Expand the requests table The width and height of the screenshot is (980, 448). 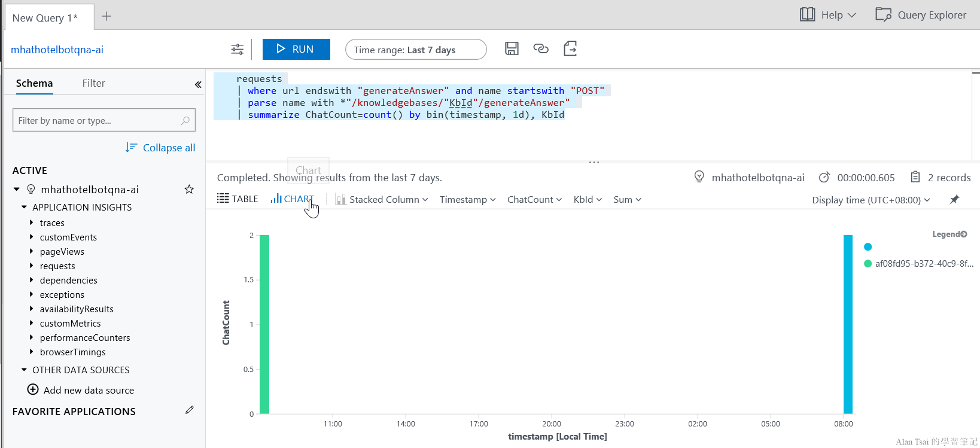click(32, 266)
